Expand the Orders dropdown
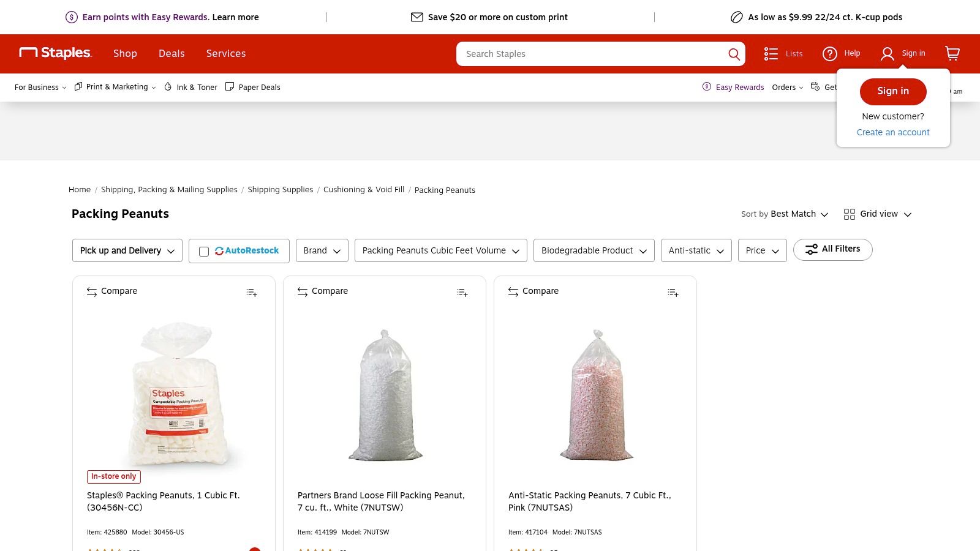Viewport: 980px width, 551px height. tap(788, 88)
